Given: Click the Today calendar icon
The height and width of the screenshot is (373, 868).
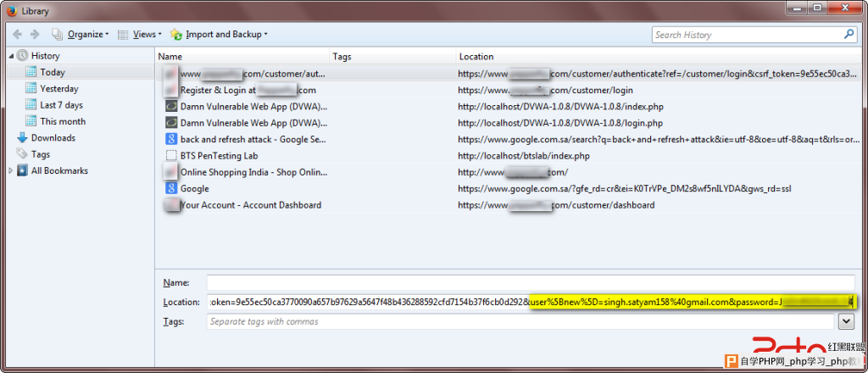Looking at the screenshot, I should (31, 72).
